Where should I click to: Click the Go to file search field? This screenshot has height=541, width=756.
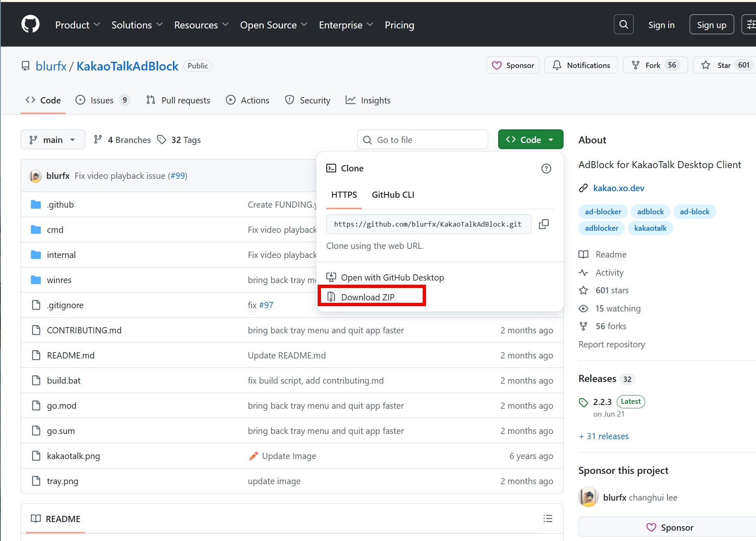click(x=422, y=140)
